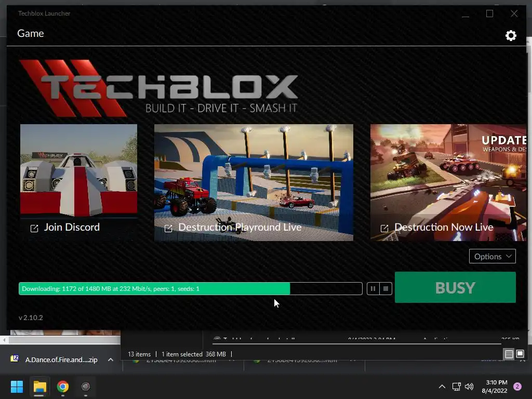Image resolution: width=532 pixels, height=399 pixels.
Task: Click the zip archive icon in the downloads bar
Action: [15, 358]
